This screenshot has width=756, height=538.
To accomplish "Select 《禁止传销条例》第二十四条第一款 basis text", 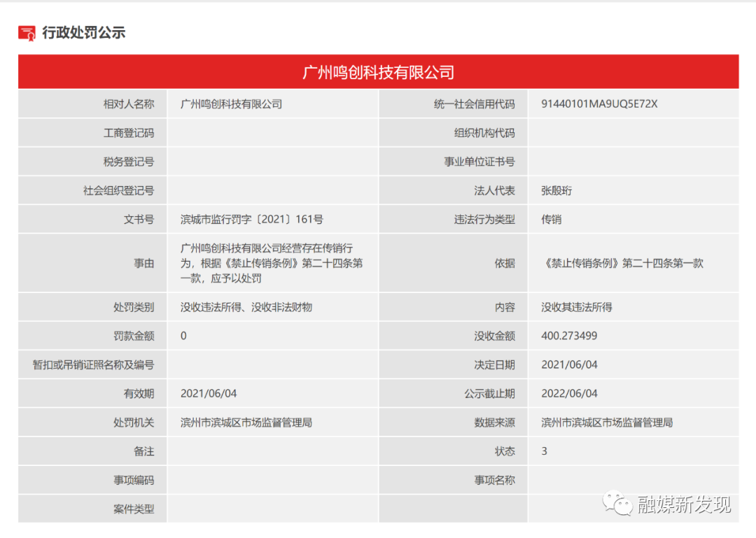I will coord(622,263).
